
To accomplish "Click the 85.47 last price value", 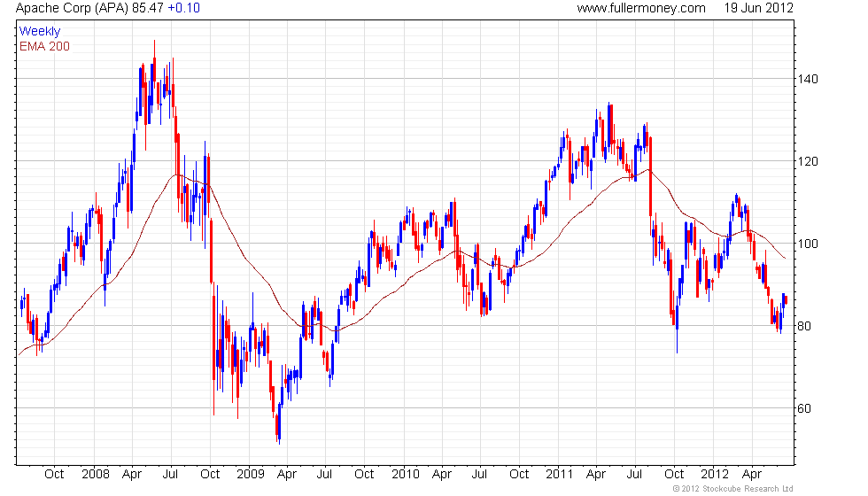I will pos(148,8).
